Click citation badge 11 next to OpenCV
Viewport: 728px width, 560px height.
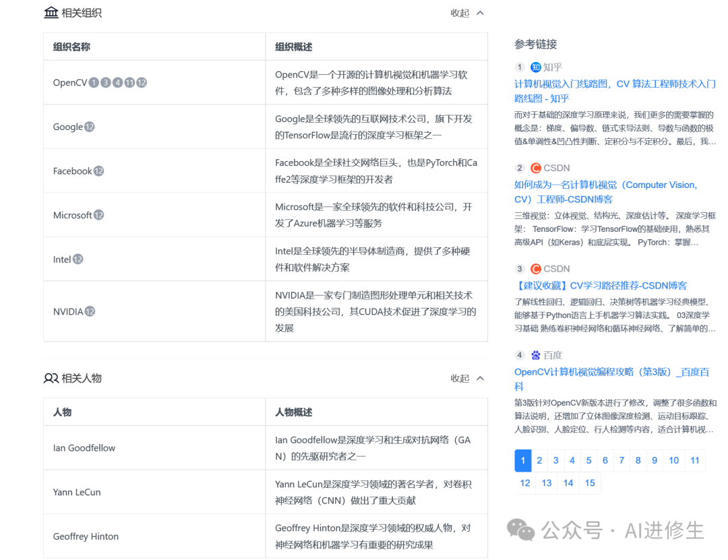(129, 83)
